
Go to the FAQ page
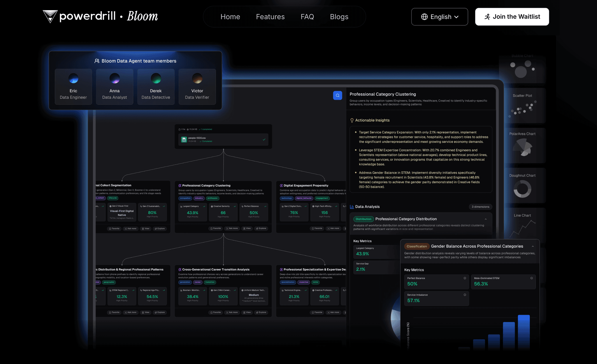coord(307,17)
